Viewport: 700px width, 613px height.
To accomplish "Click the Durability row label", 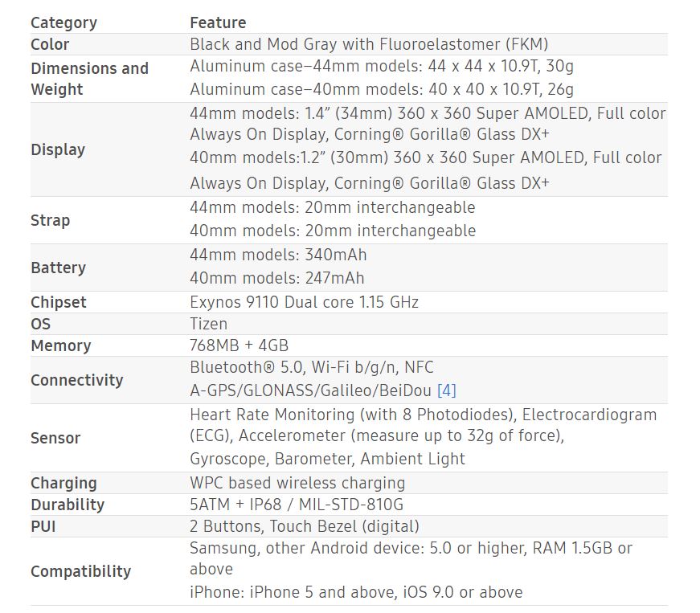I will point(68,505).
